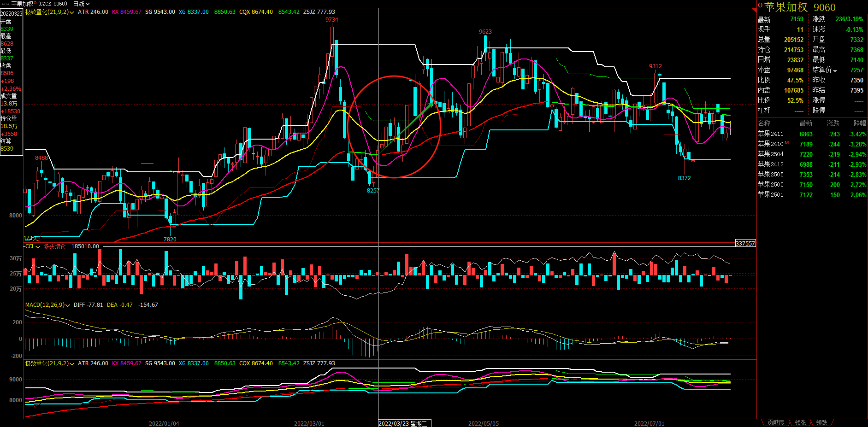The height and width of the screenshot is (427, 868).
Task: Click the ATR 246.00 readout
Action: [93, 12]
